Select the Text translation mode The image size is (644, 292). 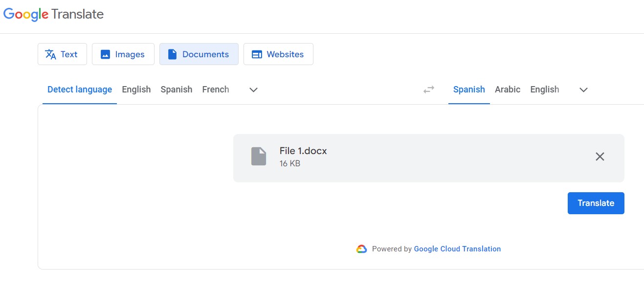click(62, 54)
